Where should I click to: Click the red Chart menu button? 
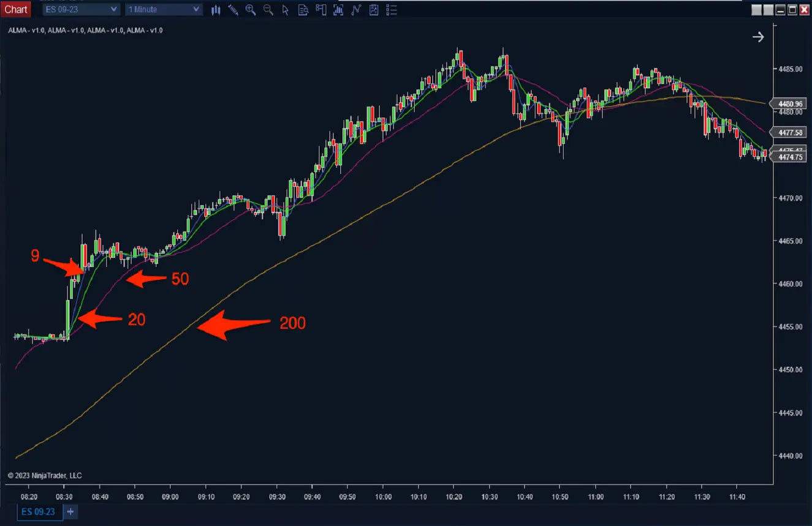pyautogui.click(x=16, y=9)
